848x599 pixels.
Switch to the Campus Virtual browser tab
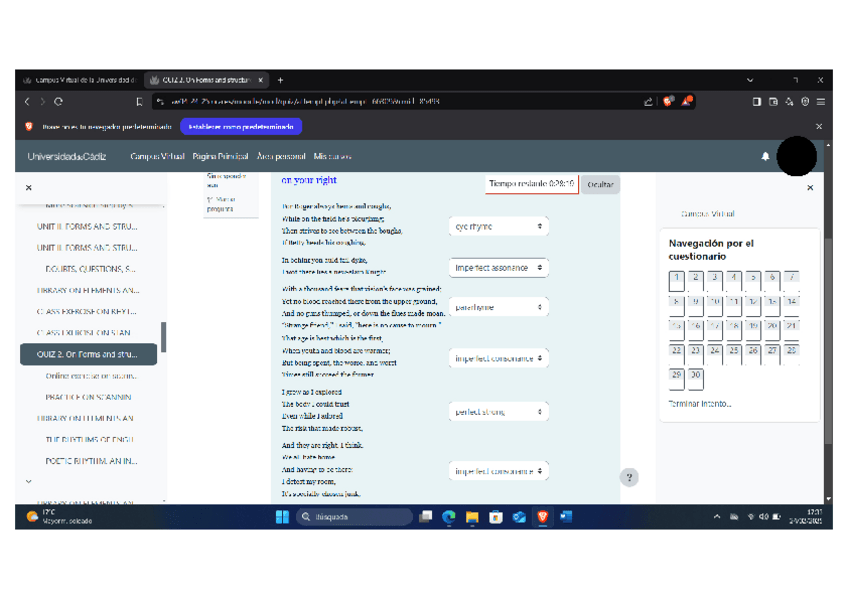tap(78, 80)
